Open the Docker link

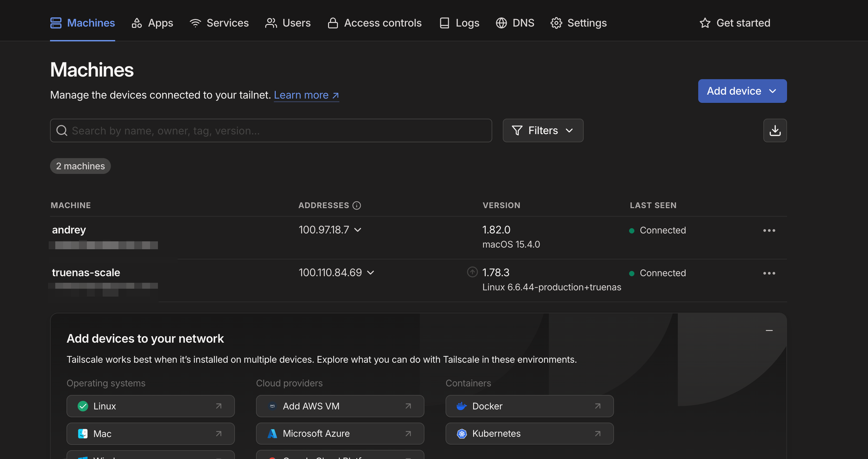coord(529,406)
